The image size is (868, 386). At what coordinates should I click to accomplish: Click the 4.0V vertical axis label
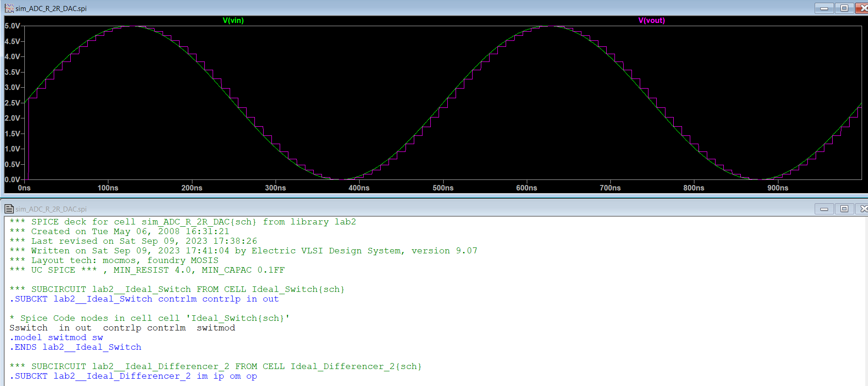click(12, 56)
